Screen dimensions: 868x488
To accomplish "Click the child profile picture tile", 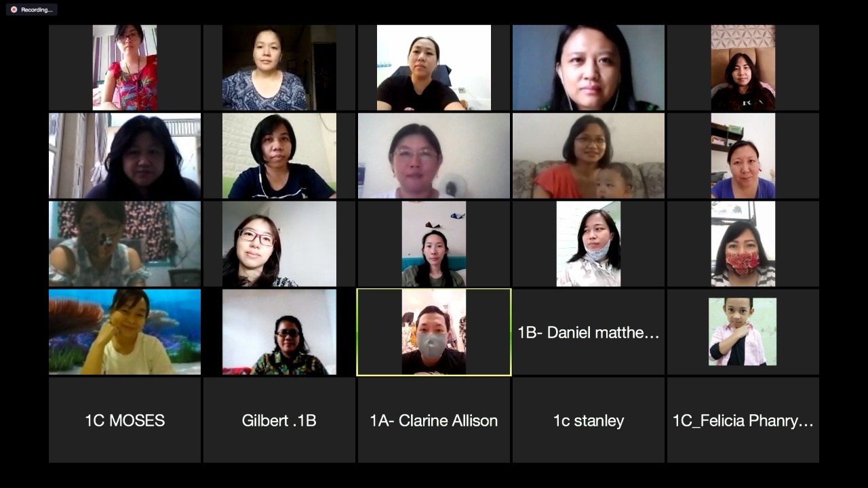I will click(x=743, y=332).
